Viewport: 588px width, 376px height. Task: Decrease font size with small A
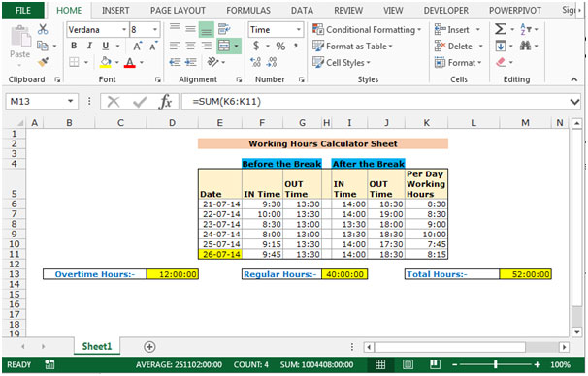tap(153, 47)
